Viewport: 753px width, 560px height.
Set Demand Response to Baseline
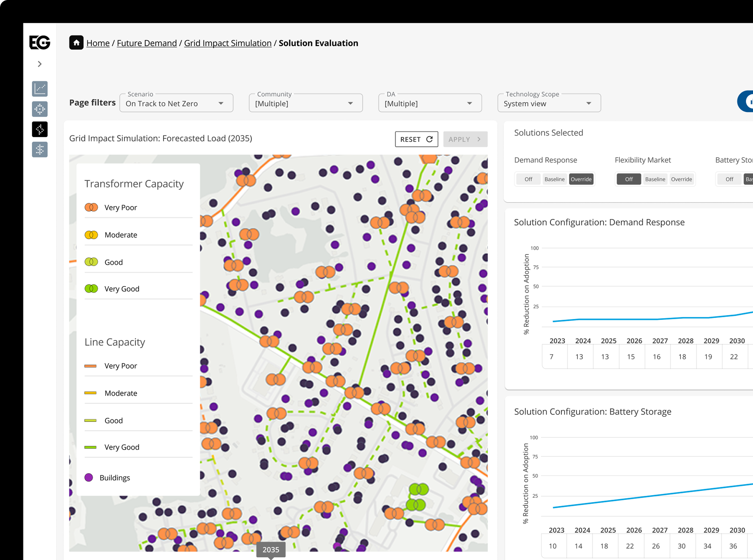coord(555,179)
